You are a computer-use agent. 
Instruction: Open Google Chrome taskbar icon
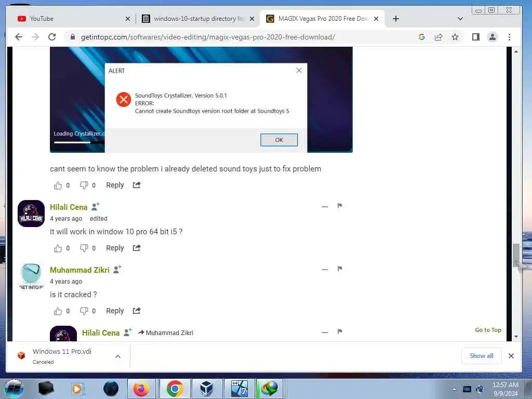[175, 389]
